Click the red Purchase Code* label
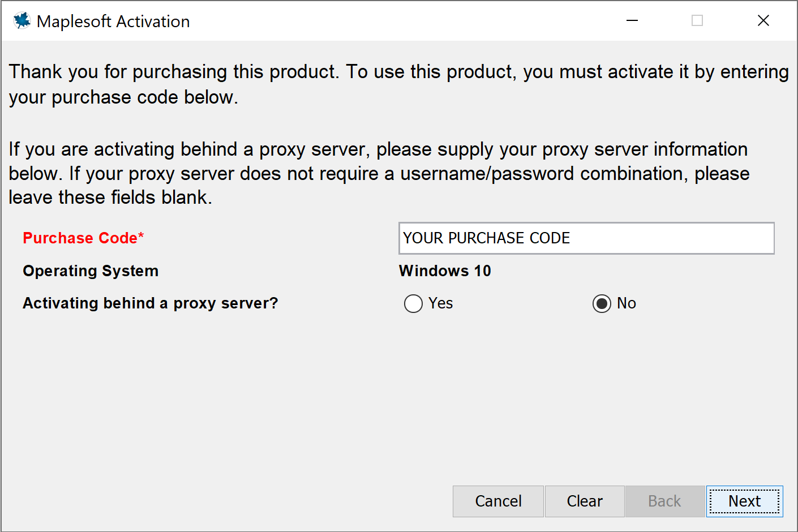The image size is (798, 532). point(83,238)
